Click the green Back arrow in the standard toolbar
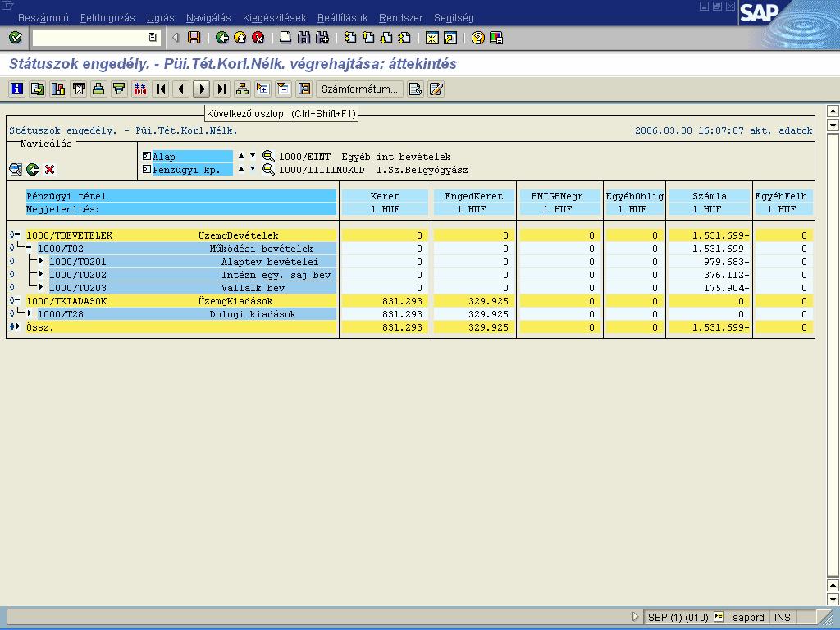840x630 pixels. coord(221,38)
